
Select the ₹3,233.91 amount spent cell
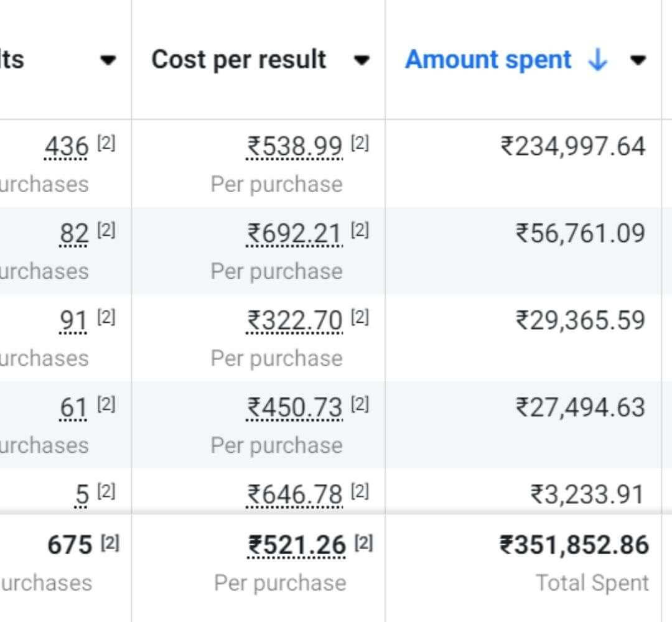tap(587, 494)
